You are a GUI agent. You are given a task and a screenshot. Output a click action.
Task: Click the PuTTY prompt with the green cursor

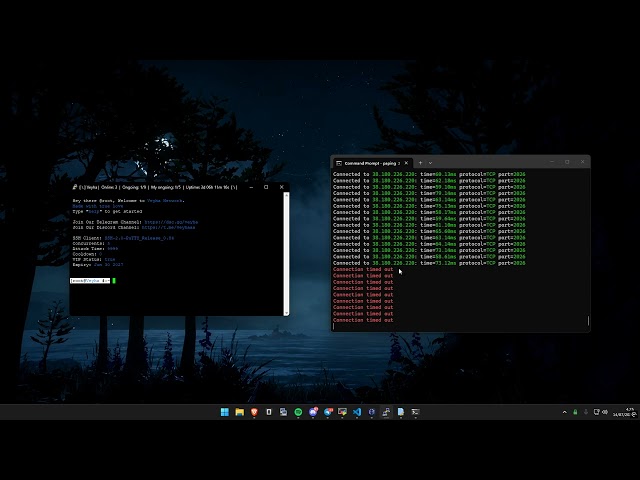pos(93,281)
